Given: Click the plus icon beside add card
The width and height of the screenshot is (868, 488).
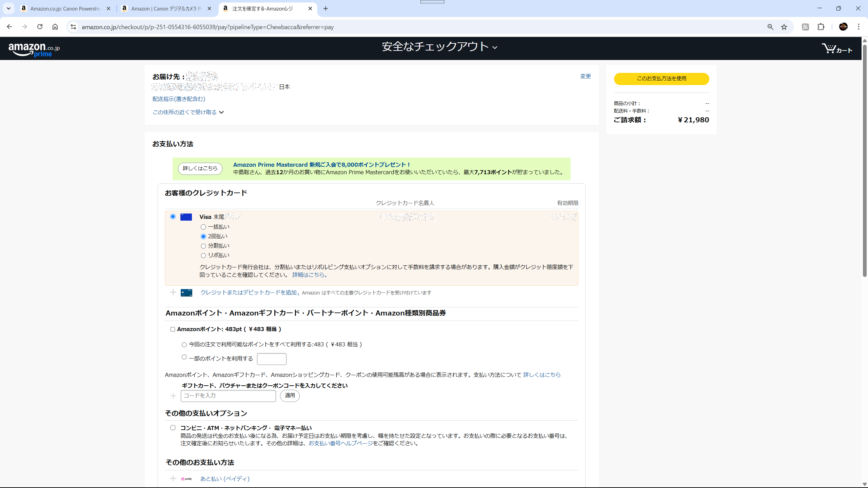Looking at the screenshot, I should 173,292.
